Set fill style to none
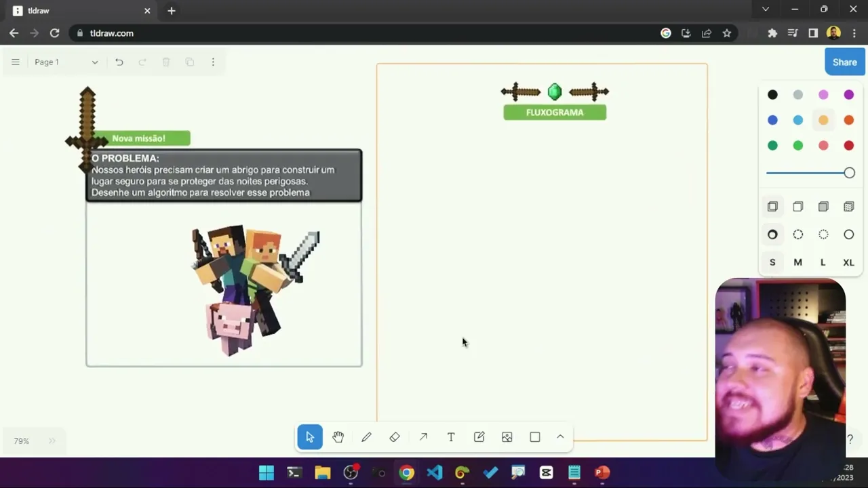This screenshot has width=868, height=488. coord(772,207)
